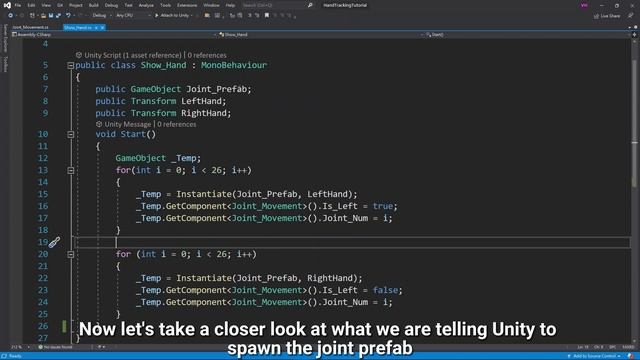Click the screwdriver quick actions icon

(54, 242)
